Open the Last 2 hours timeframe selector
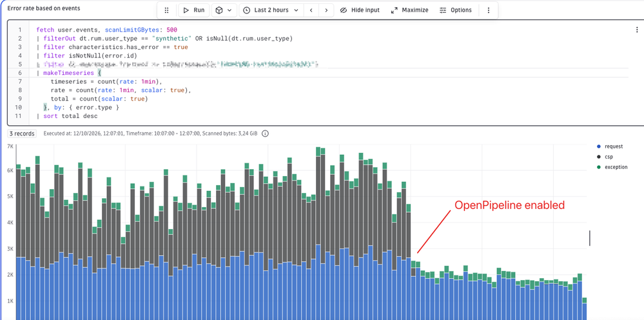Screen dimensions: 644x320 pos(271,10)
